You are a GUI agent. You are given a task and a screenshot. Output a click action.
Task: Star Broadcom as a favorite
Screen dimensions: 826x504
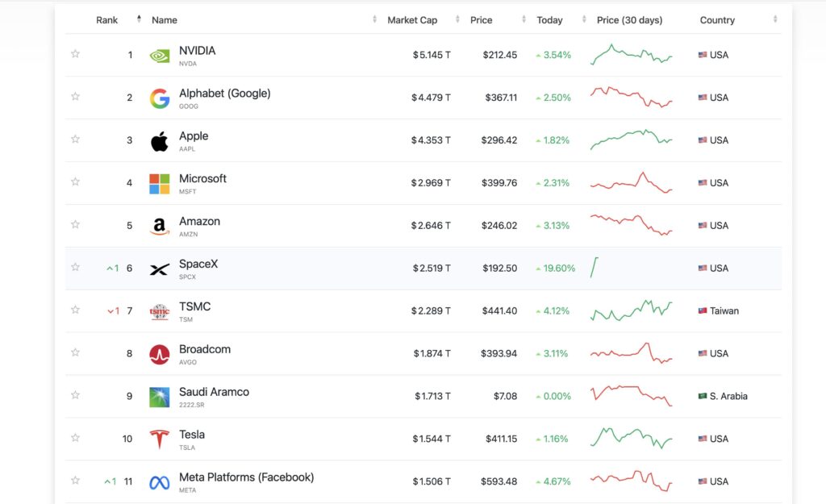click(75, 352)
